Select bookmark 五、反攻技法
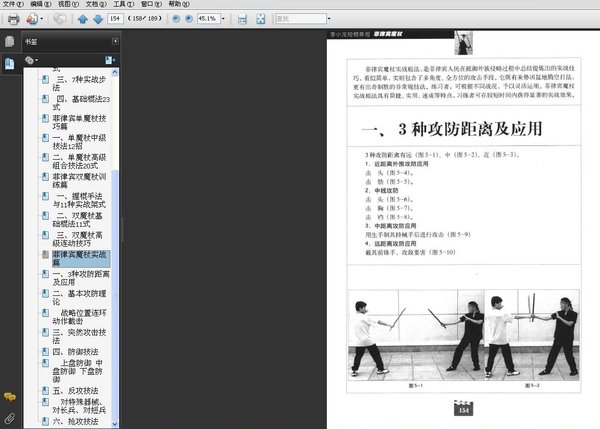Screen dimensions: 600x429 (x=75, y=391)
